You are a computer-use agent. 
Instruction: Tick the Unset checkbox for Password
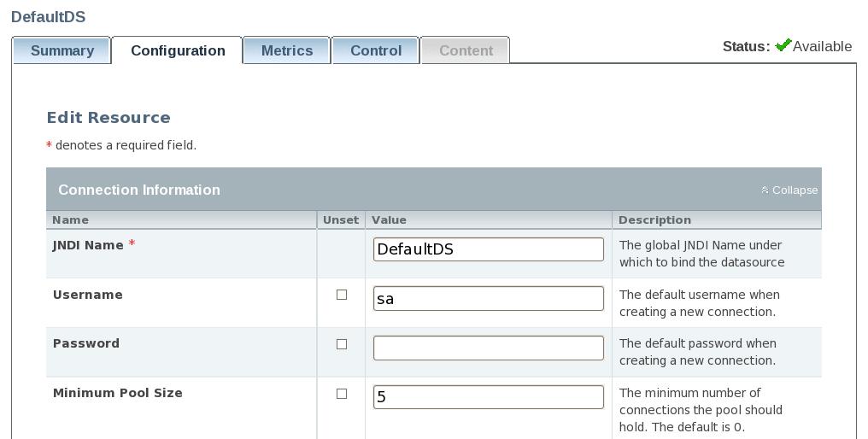point(342,344)
